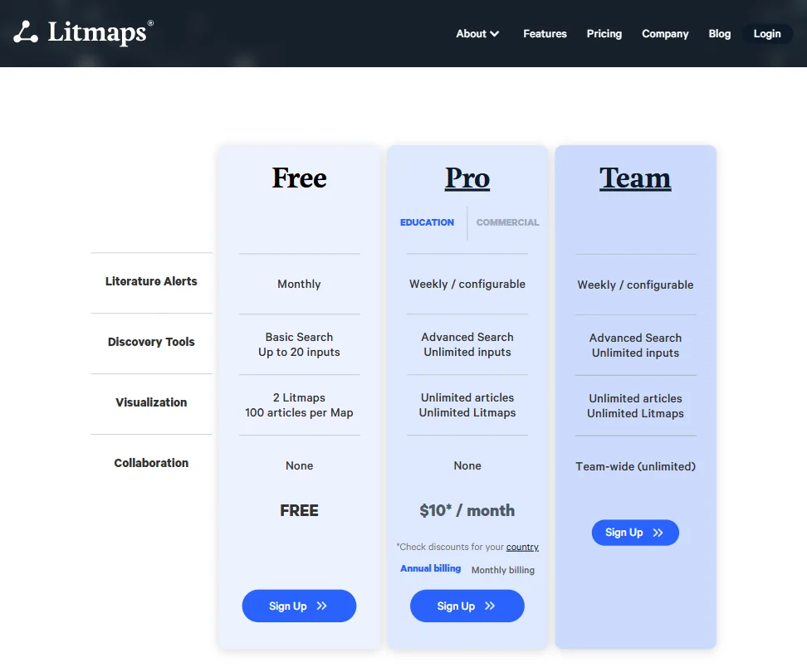Sign up for the Pro plan
The image size is (807, 672).
[467, 606]
